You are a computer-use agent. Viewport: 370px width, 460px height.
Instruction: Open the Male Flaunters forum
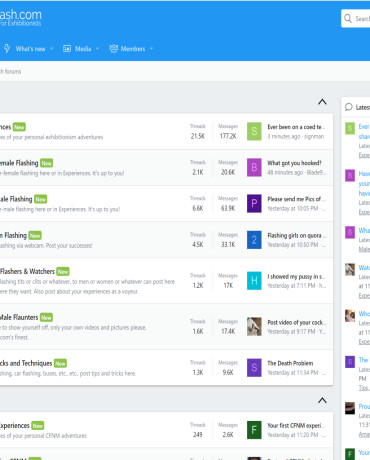[x=19, y=317]
